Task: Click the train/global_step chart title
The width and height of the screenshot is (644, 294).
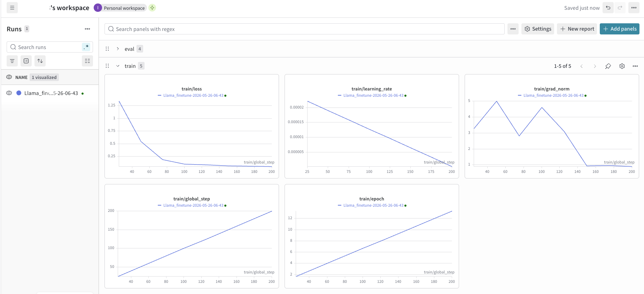Action: tap(192, 199)
